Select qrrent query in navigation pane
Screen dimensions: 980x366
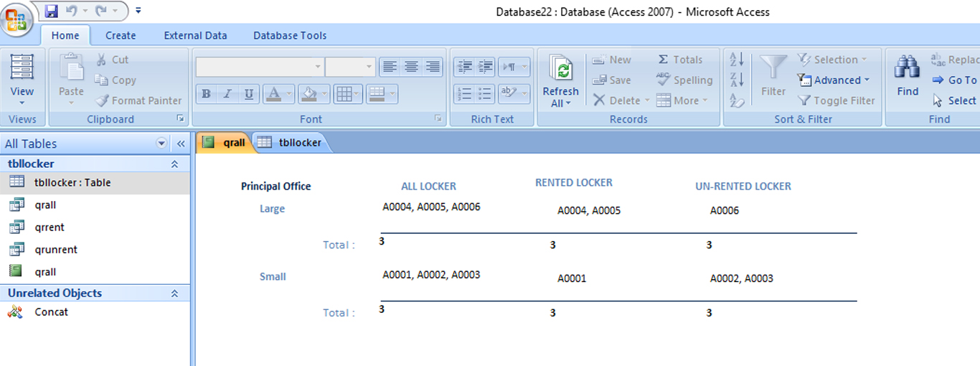pyautogui.click(x=95, y=227)
